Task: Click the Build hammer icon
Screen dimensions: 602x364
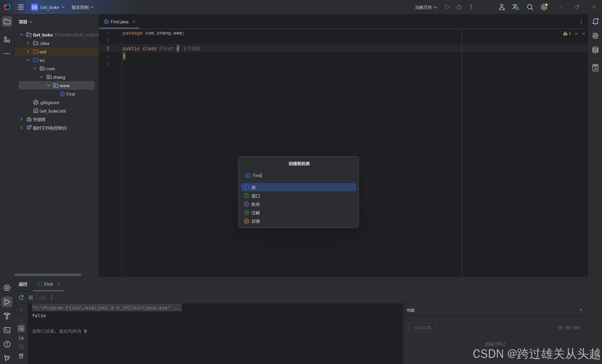Action: [x=7, y=316]
